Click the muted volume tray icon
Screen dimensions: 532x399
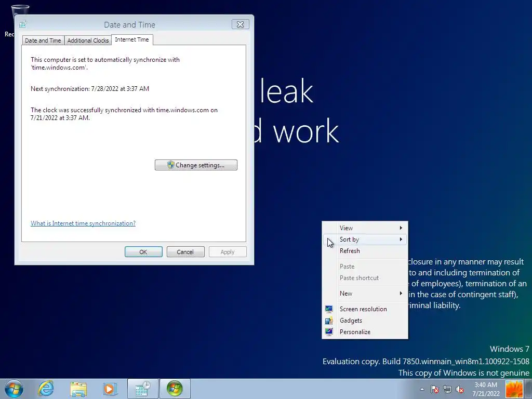point(460,389)
